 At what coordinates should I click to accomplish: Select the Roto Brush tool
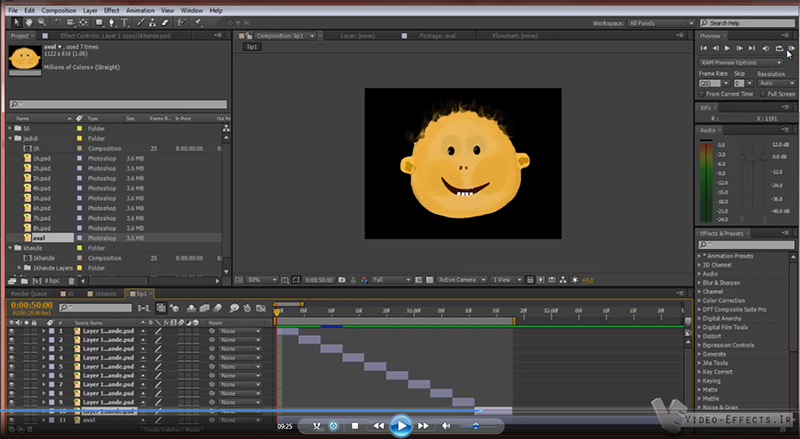pos(182,22)
